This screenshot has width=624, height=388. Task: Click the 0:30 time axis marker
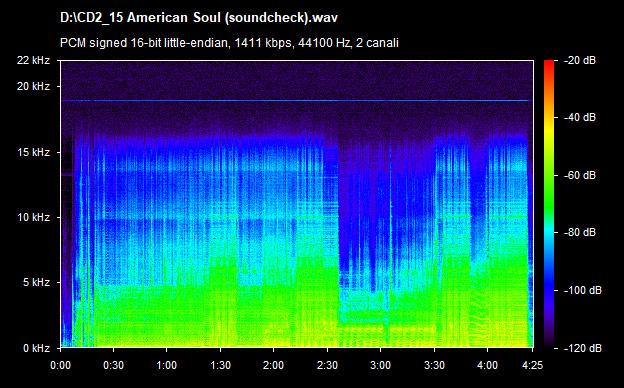113,365
